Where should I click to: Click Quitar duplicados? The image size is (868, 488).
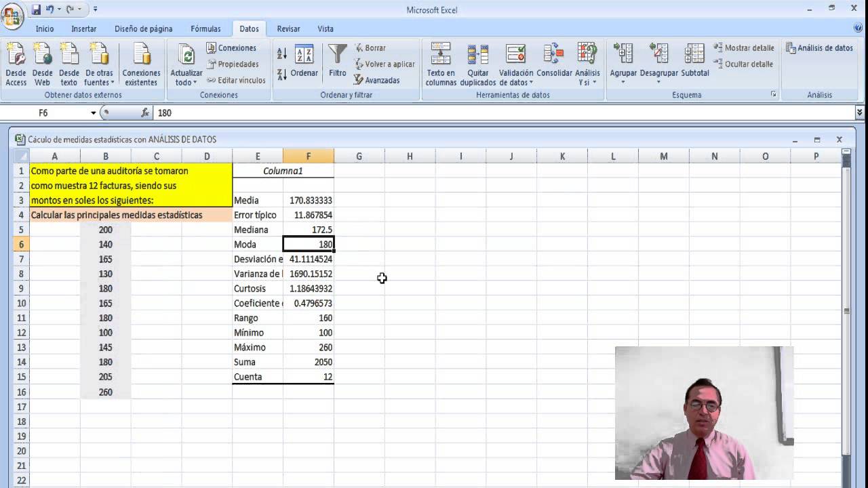pyautogui.click(x=477, y=64)
